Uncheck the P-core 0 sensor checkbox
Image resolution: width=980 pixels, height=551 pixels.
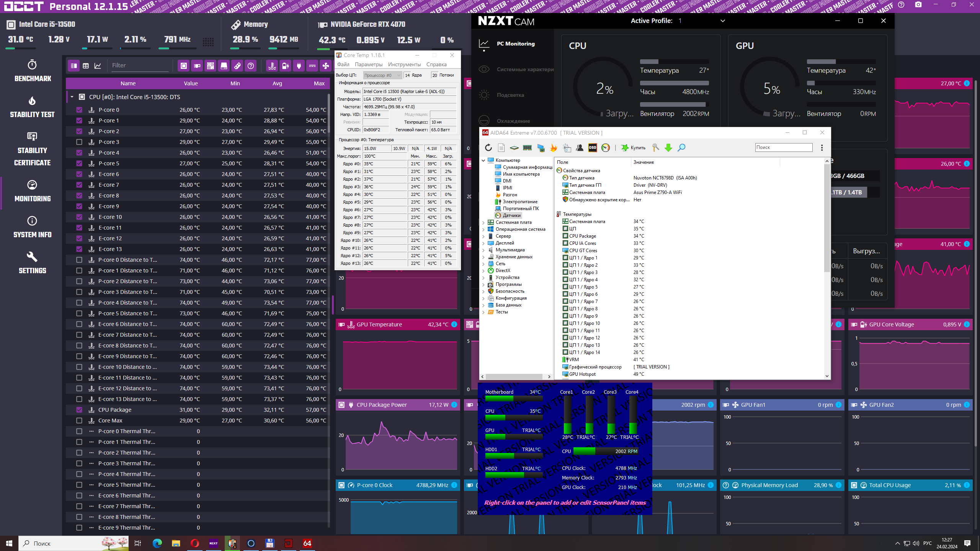(79, 110)
